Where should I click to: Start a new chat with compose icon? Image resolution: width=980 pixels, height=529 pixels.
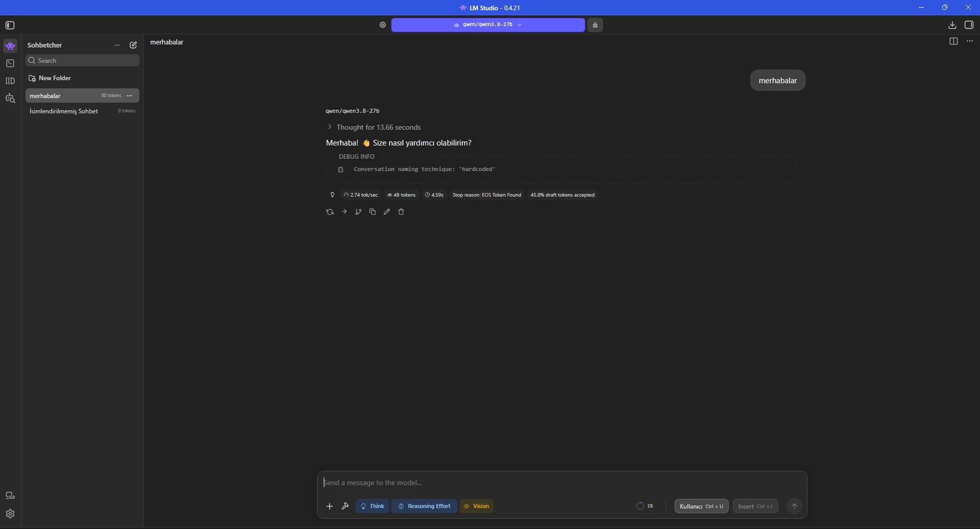(133, 45)
